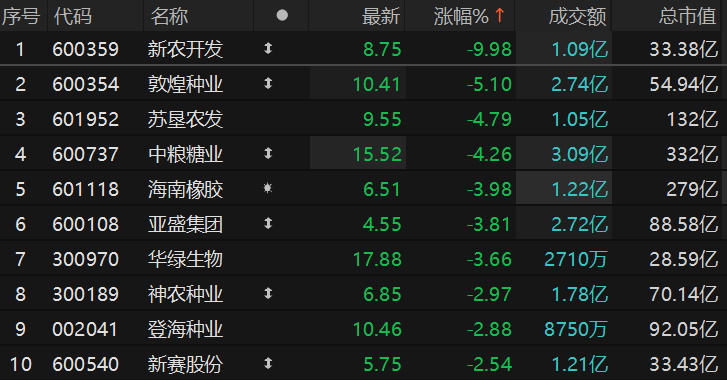This screenshot has width=727, height=380.
Task: Click the starburst marker icon beside 海南橡胶
Action: coord(268,188)
